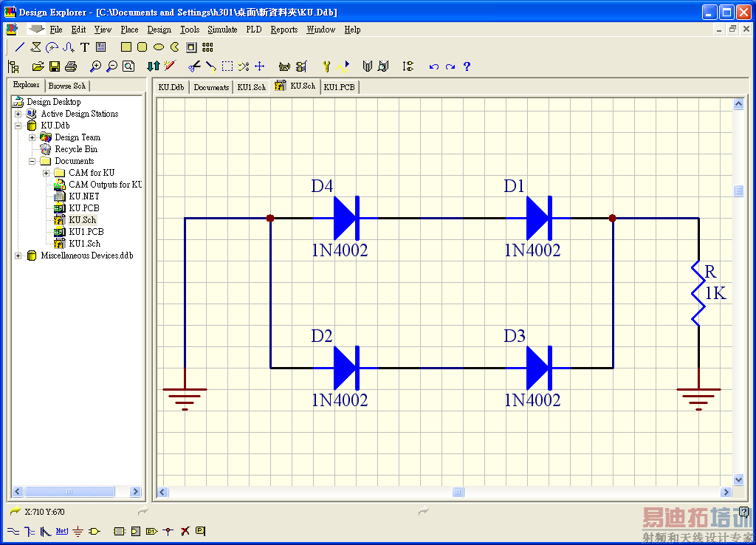The image size is (756, 545).
Task: Click the Open Document folder icon
Action: 38,66
